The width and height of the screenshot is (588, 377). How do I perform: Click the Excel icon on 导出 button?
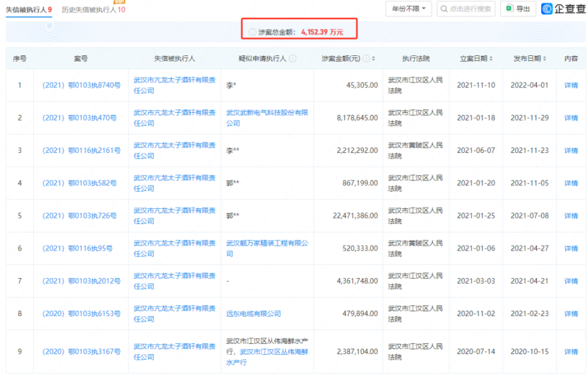click(509, 9)
